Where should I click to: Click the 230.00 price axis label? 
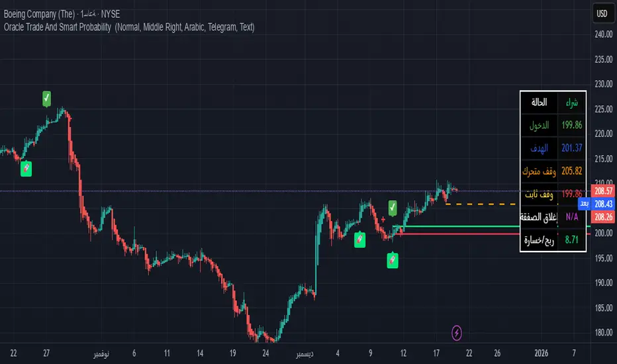(604, 84)
